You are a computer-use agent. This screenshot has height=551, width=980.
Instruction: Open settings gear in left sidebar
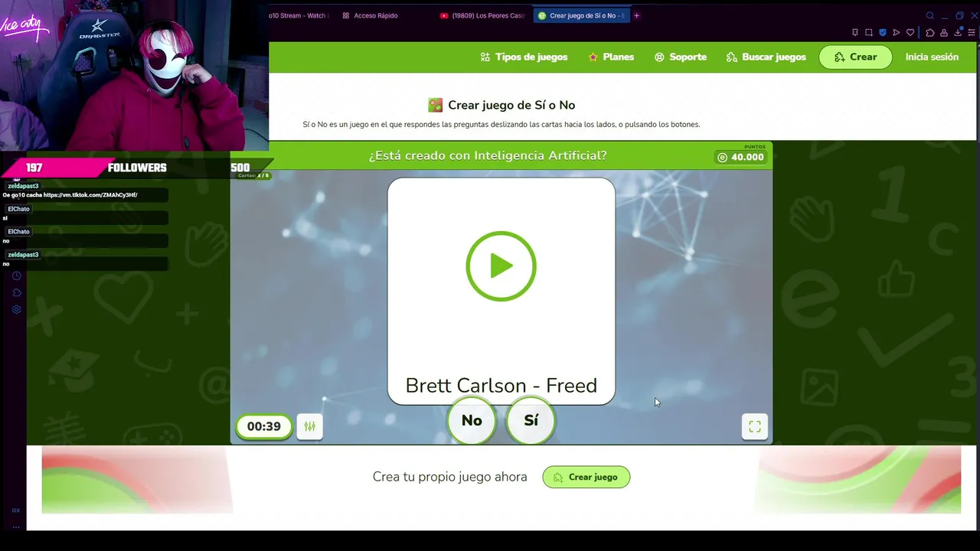16,309
